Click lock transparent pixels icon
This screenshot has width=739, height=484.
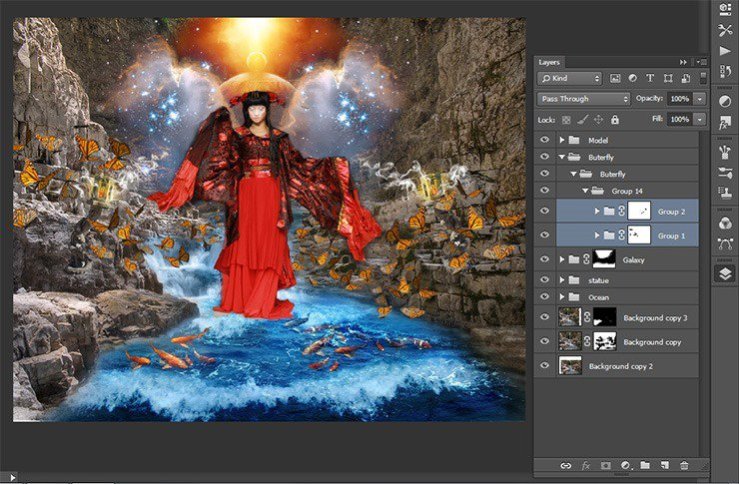[566, 120]
